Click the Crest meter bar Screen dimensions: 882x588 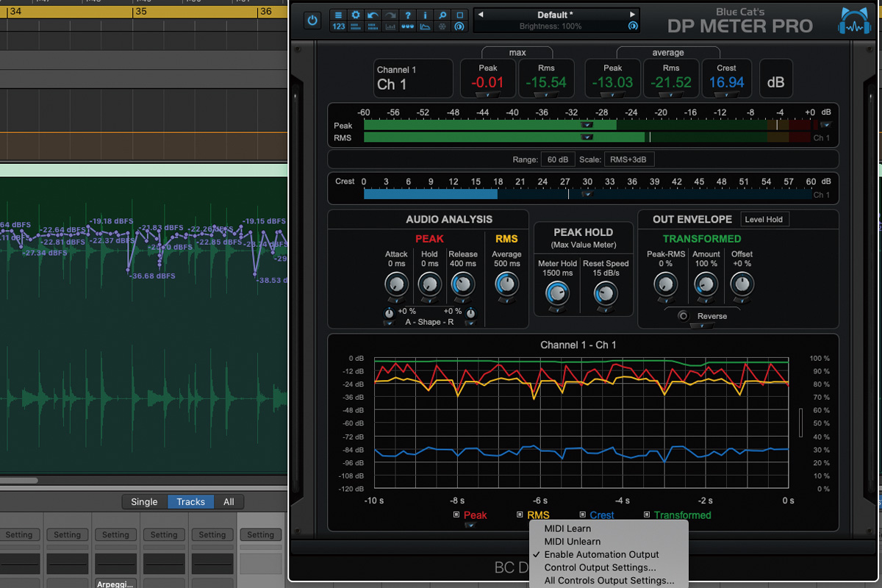[587, 194]
